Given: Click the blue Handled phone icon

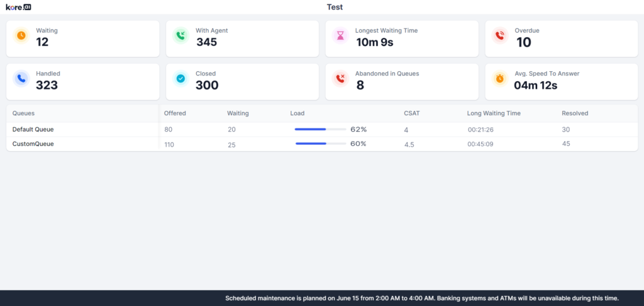Looking at the screenshot, I should click(x=21, y=79).
